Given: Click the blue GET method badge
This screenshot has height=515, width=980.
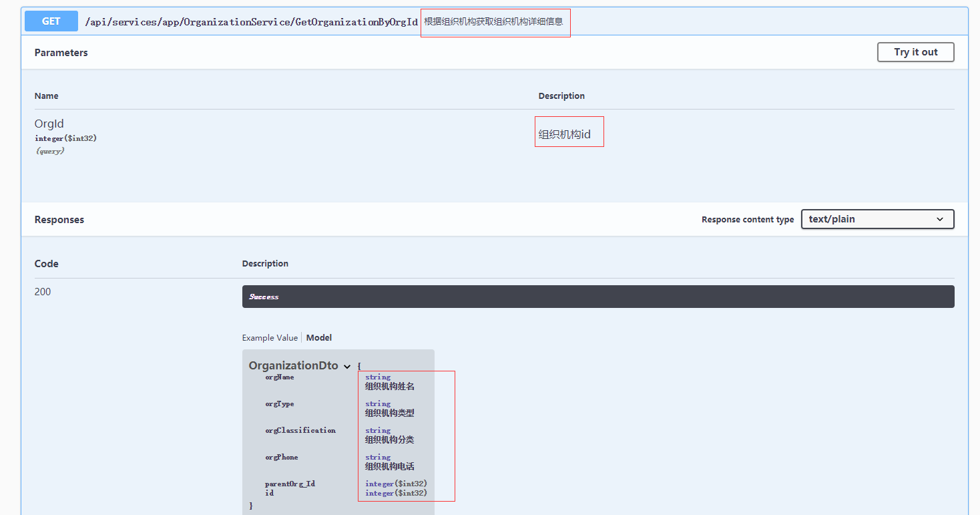Looking at the screenshot, I should [51, 21].
